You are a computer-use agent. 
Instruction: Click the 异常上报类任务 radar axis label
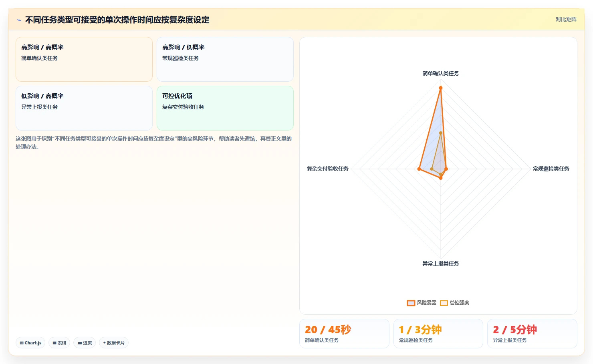point(441,263)
